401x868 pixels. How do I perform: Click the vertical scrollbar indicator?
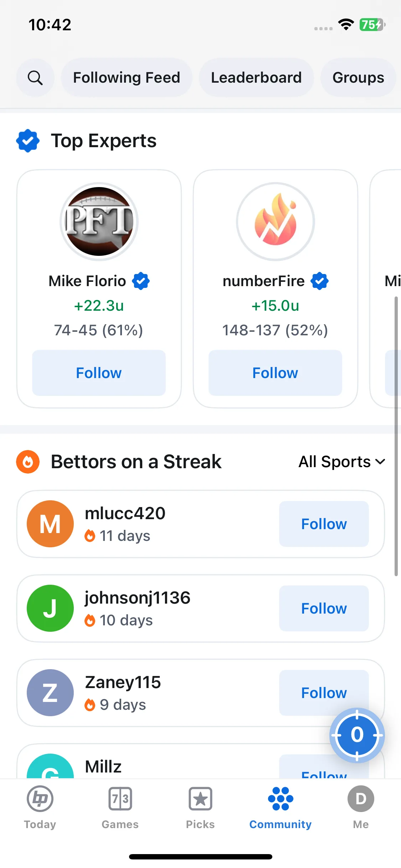tap(396, 436)
